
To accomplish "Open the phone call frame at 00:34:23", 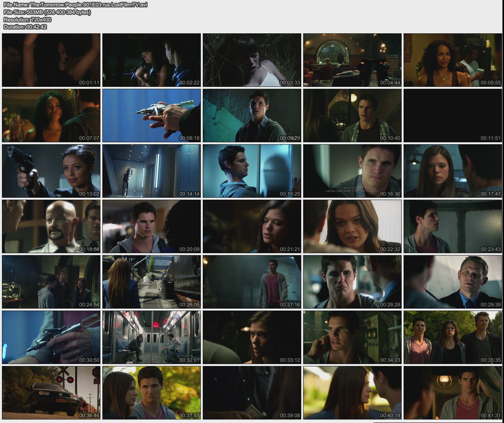I will pos(352,337).
